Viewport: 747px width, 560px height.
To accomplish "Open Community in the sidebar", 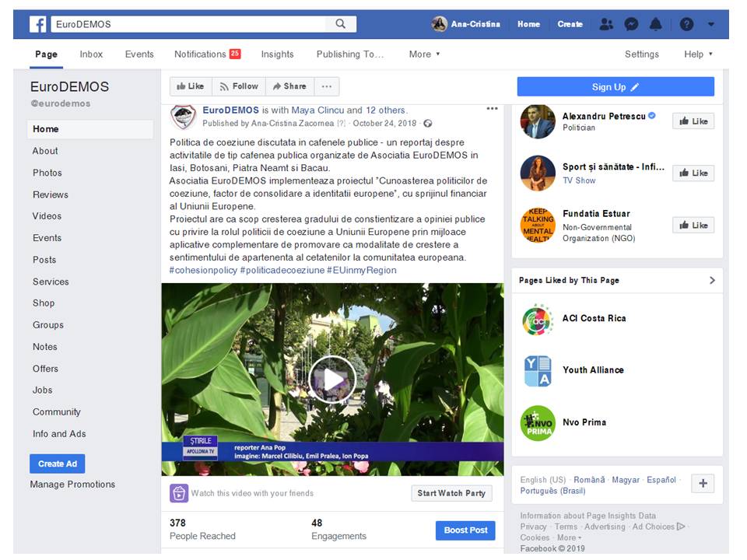I will pyautogui.click(x=57, y=412).
